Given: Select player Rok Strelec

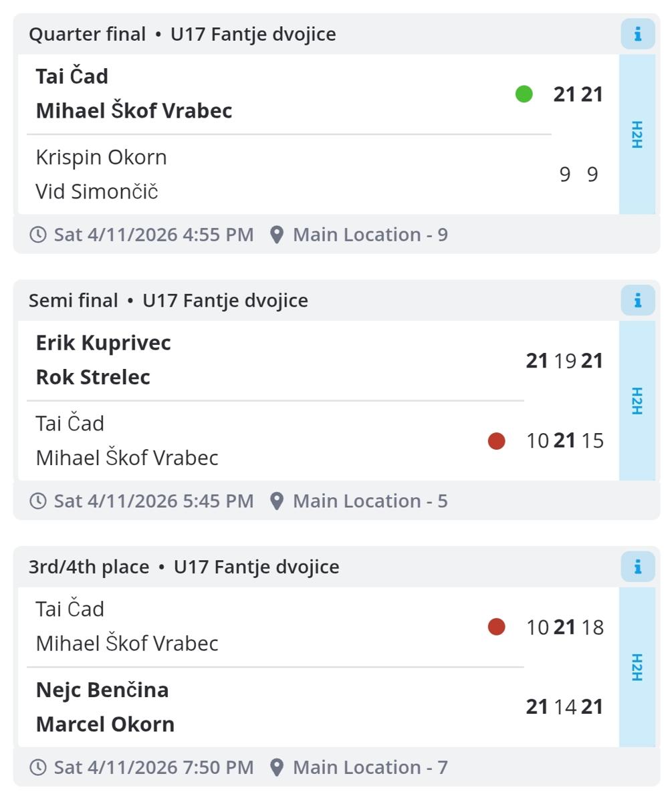Looking at the screenshot, I should (x=93, y=377).
